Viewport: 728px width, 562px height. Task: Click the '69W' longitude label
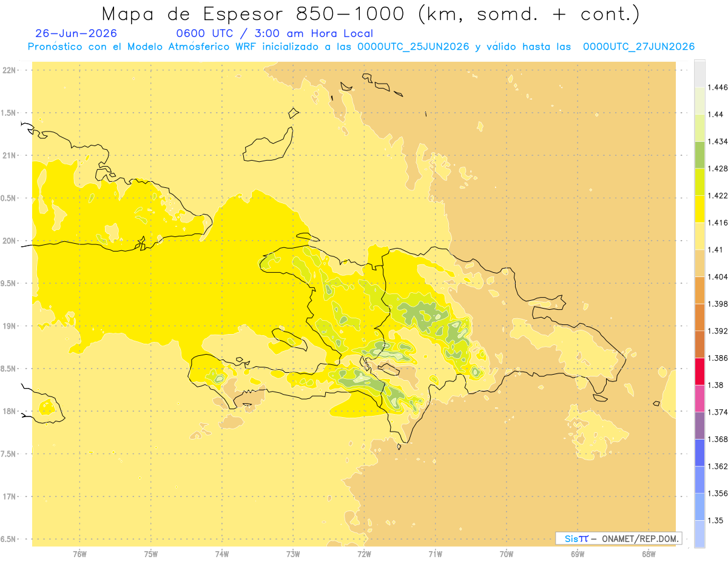[x=578, y=554]
